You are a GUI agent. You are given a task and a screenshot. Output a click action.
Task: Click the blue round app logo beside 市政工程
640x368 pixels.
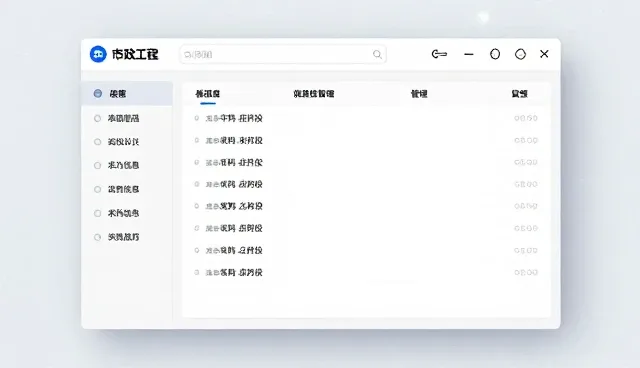98,54
